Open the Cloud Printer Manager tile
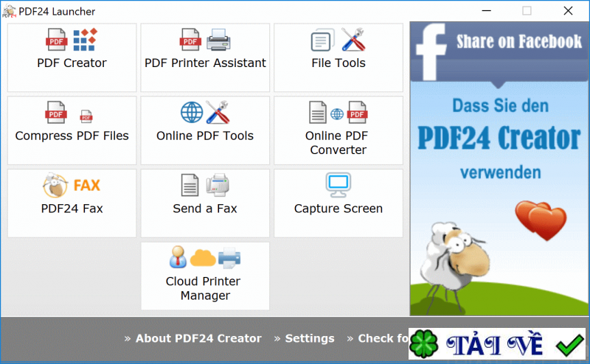Viewport: 590px width, 364px height. coord(205,276)
